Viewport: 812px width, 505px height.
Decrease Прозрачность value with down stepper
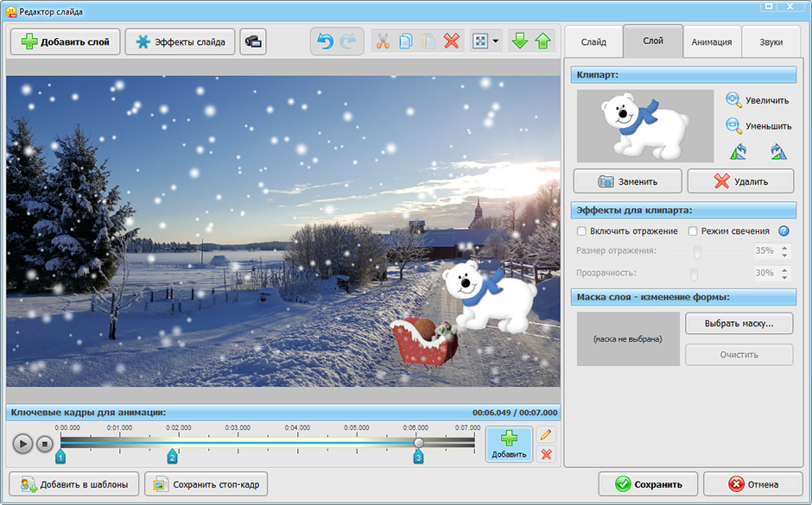coord(784,277)
